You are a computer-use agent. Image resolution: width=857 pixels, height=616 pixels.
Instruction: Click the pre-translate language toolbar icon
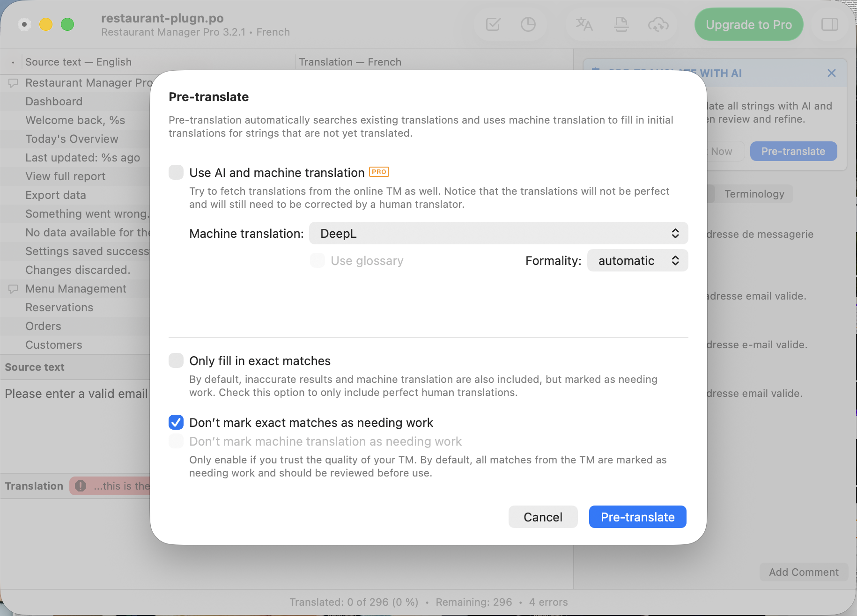pos(584,24)
